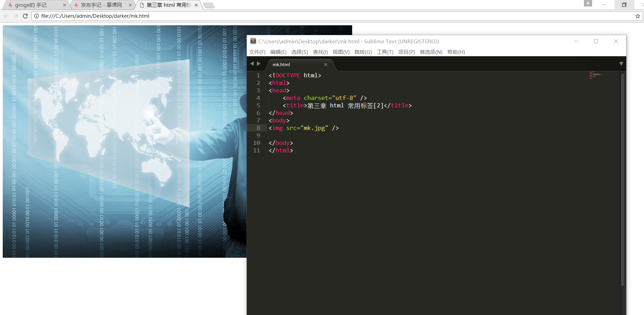Click the DOCTYPE declaration on line 1
The image size is (644, 315).
pos(295,75)
